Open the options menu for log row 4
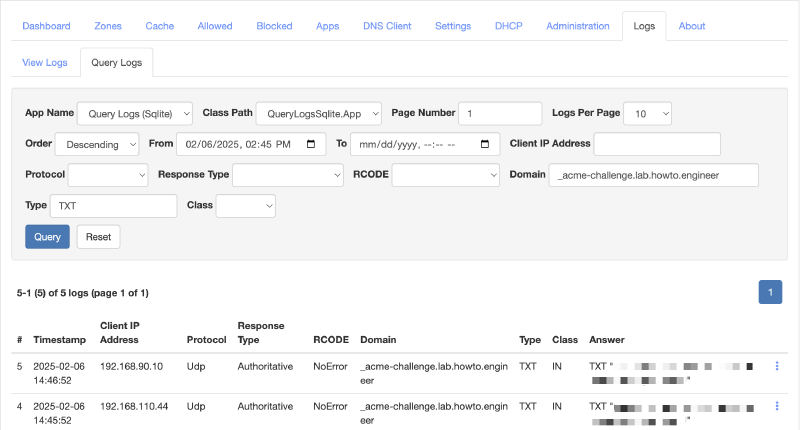 pos(777,406)
